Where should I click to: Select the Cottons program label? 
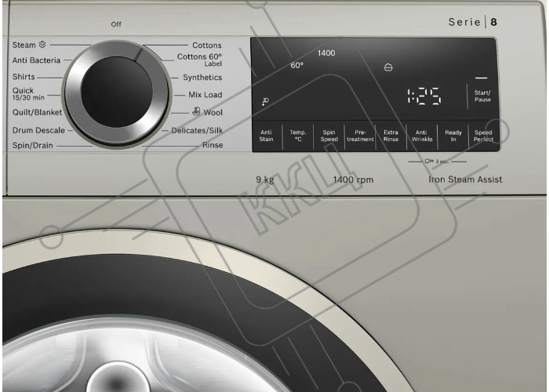click(207, 45)
